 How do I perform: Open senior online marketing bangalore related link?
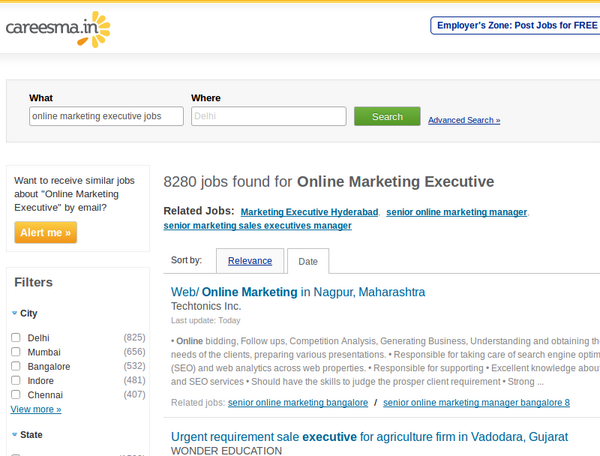298,402
